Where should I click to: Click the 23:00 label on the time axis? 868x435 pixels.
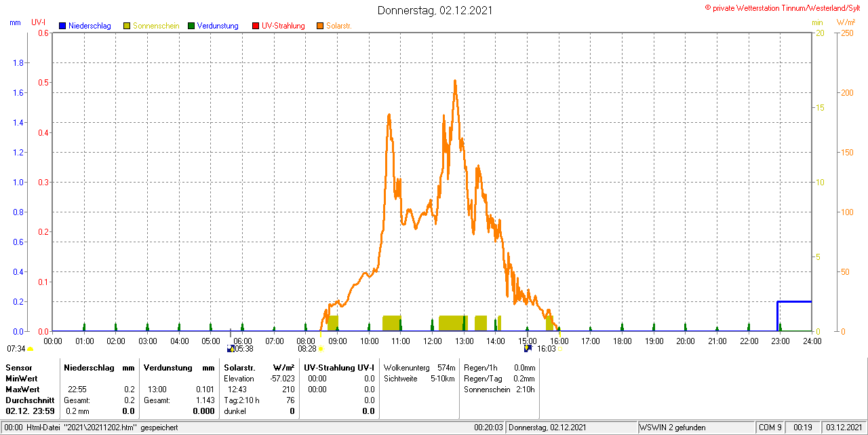tap(780, 341)
